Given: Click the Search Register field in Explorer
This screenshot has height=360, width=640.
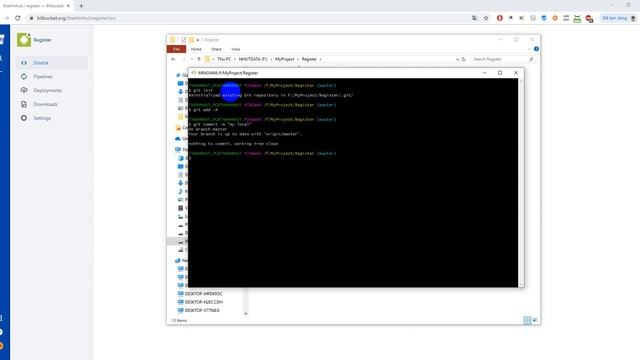Looking at the screenshot, I should [x=502, y=59].
